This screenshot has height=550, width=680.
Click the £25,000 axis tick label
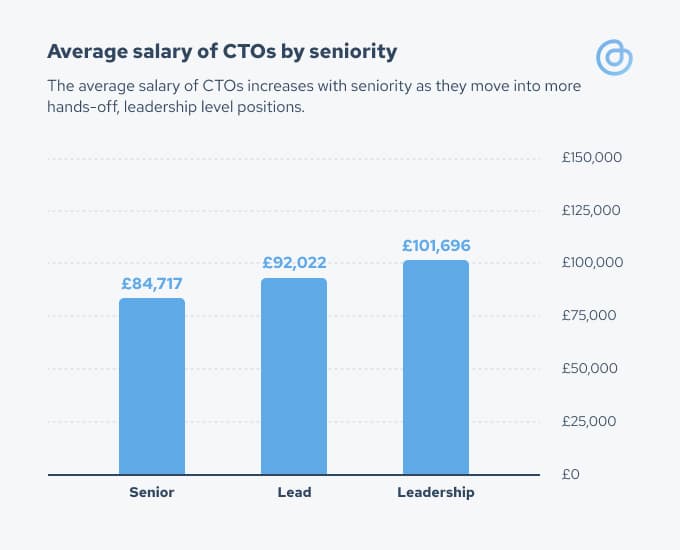(x=589, y=421)
